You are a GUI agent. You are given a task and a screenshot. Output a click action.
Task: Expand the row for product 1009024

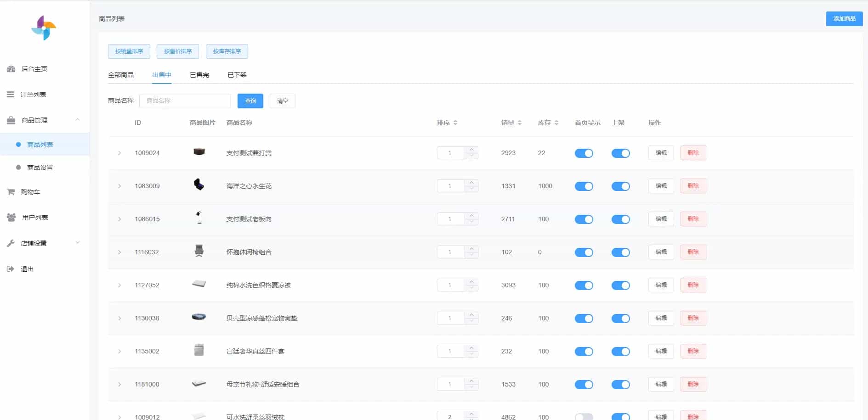[x=119, y=153]
